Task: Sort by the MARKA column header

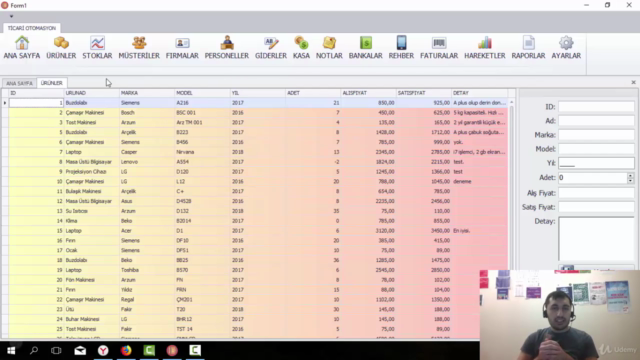Action: coord(147,93)
